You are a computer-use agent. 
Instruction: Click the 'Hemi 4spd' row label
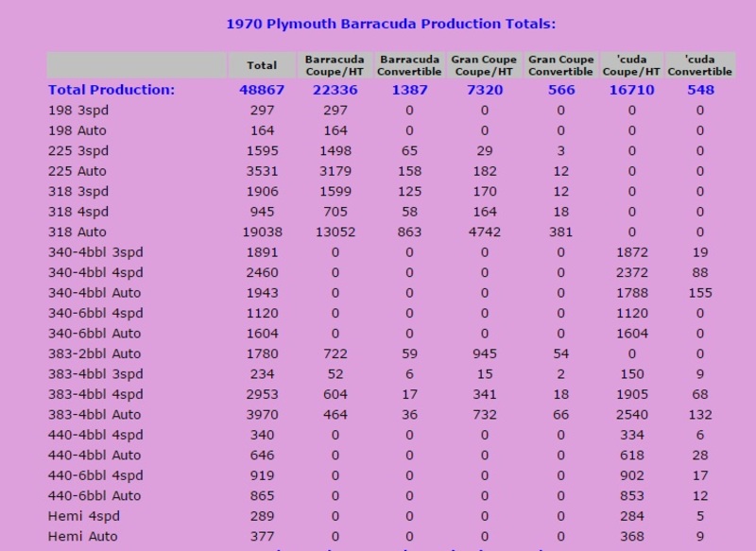(84, 516)
